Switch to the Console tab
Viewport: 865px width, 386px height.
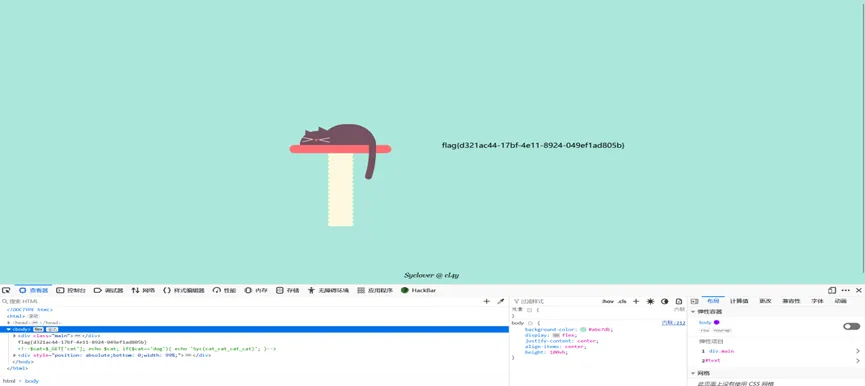click(x=71, y=290)
